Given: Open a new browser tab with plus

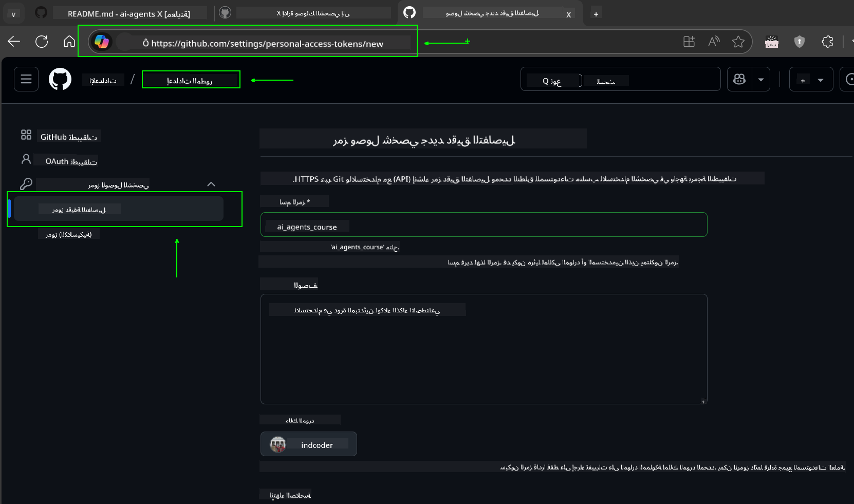Looking at the screenshot, I should click(x=596, y=14).
